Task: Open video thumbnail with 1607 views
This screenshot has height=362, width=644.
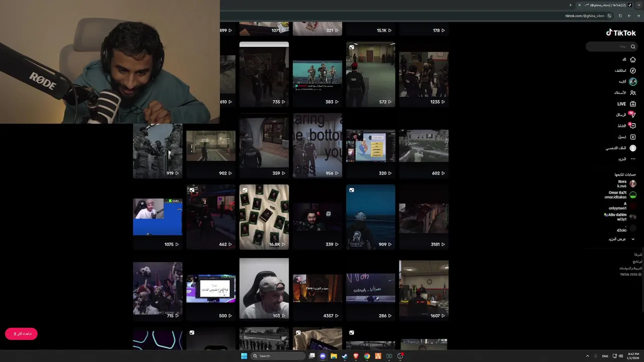Action: click(x=424, y=288)
